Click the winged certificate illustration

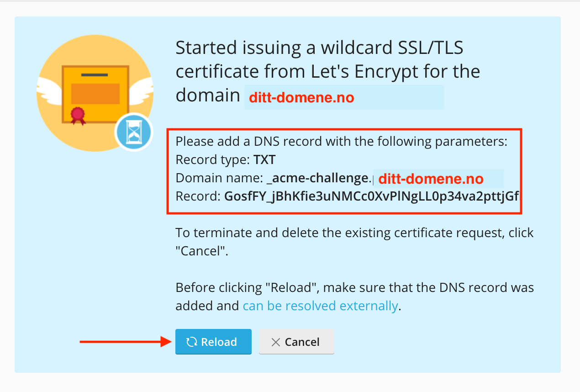click(95, 93)
